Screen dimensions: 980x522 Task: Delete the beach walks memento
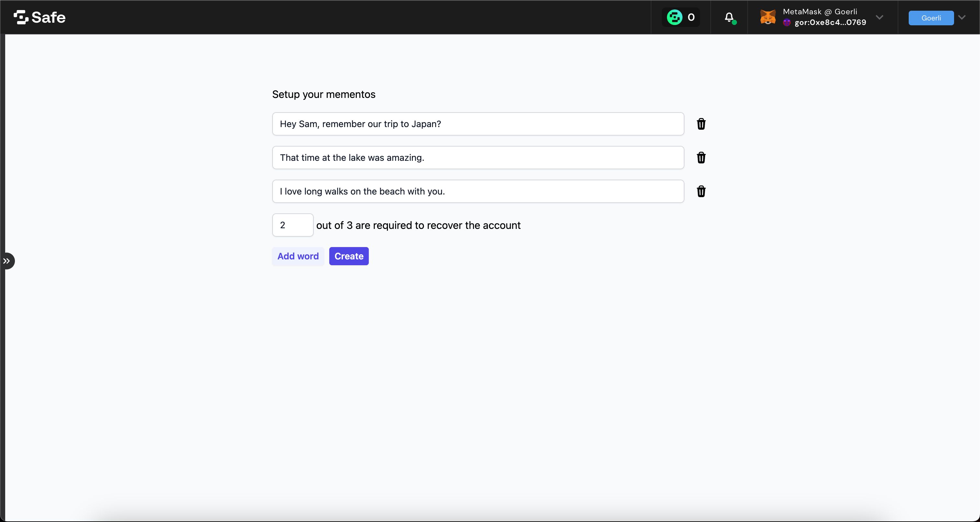pyautogui.click(x=701, y=192)
